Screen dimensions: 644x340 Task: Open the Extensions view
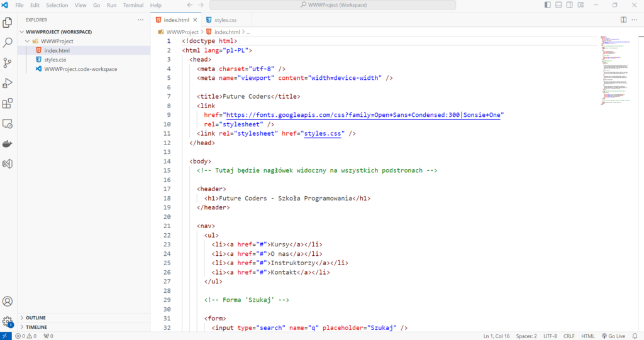[x=8, y=103]
